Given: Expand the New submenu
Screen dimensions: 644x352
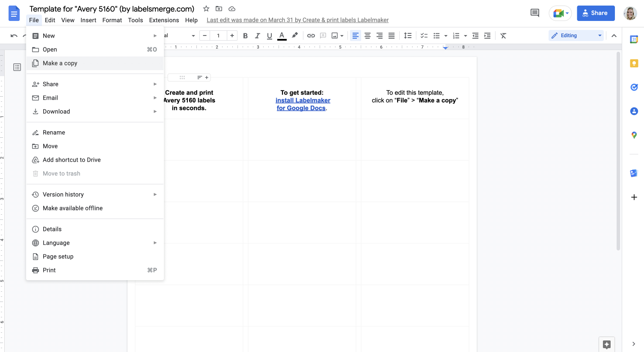Looking at the screenshot, I should pyautogui.click(x=95, y=36).
